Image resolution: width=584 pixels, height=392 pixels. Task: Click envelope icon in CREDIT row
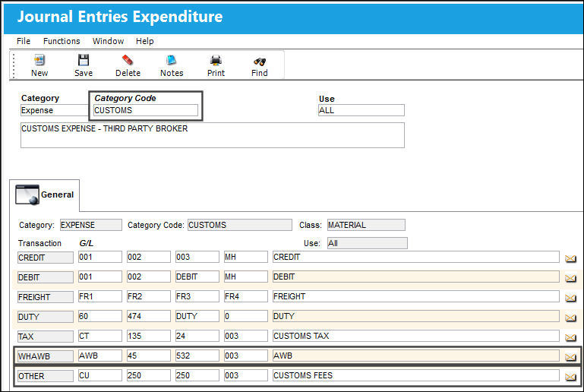point(570,258)
